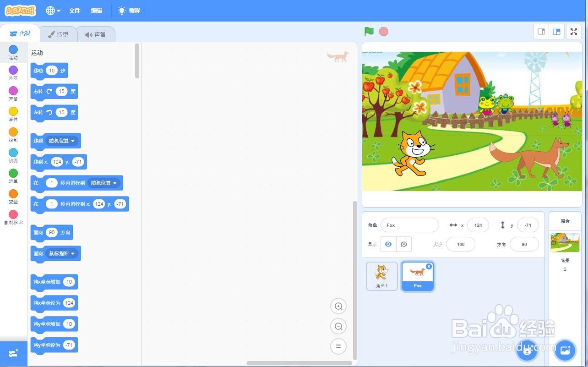Zoom out the code workspace
Viewport: 588px width, 367px height.
click(338, 326)
